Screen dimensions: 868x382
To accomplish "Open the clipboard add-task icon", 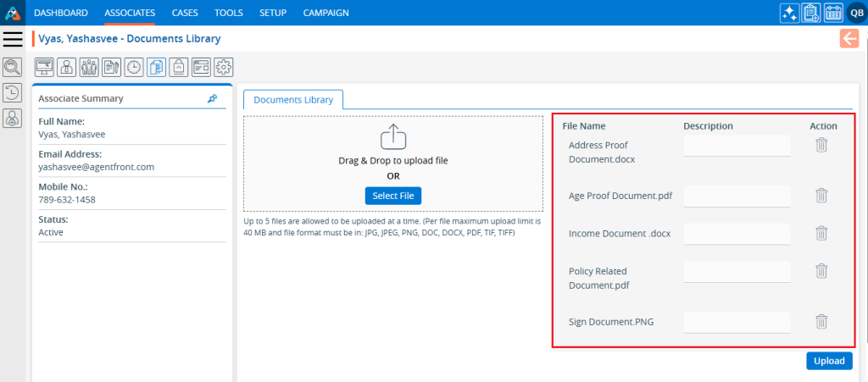I will (x=811, y=13).
